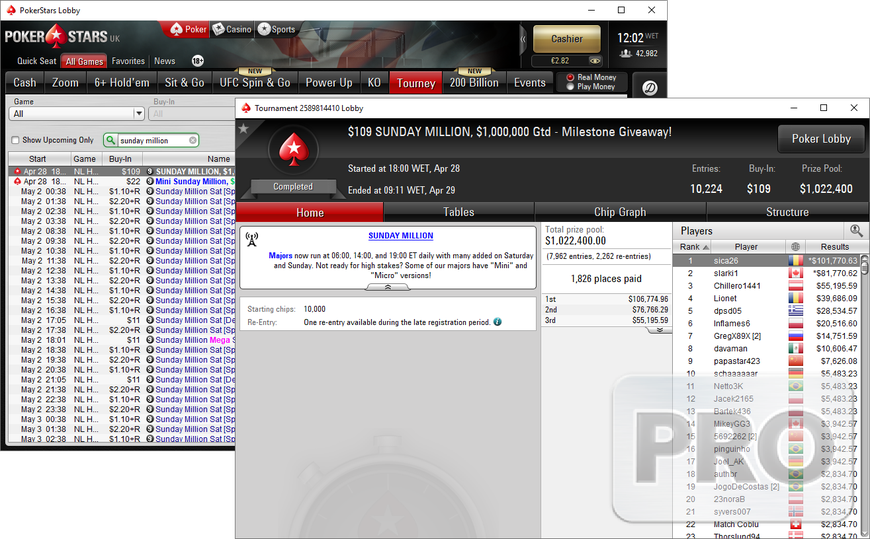Search players with magnifier icon
The width and height of the screenshot is (870, 539).
tap(856, 230)
